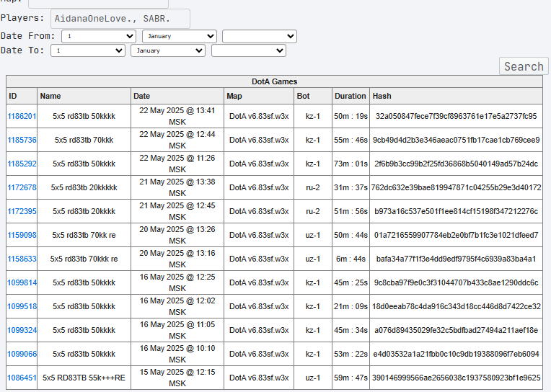
Task: Open the Date To day dropdown
Action: click(88, 50)
